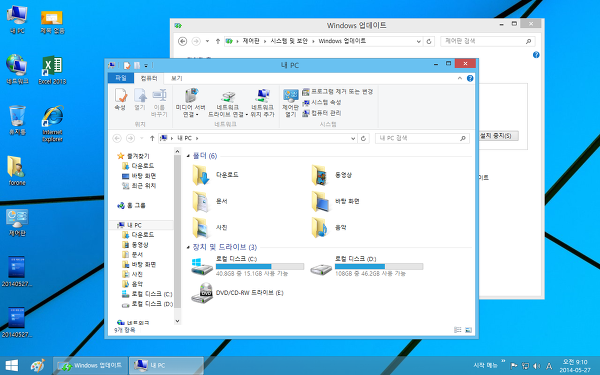Select 로컬 디스크 (D:) in the navigation pane
Image resolution: width=600 pixels, height=375 pixels.
click(147, 304)
